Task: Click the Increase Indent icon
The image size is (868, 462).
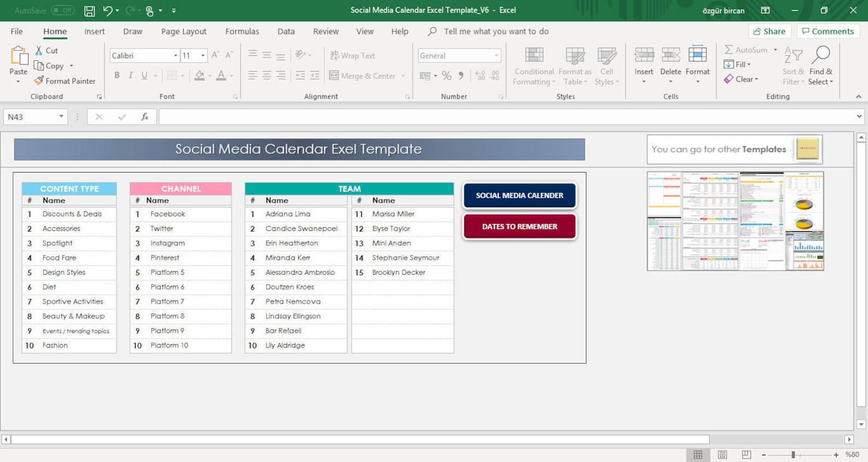Action: (x=314, y=76)
